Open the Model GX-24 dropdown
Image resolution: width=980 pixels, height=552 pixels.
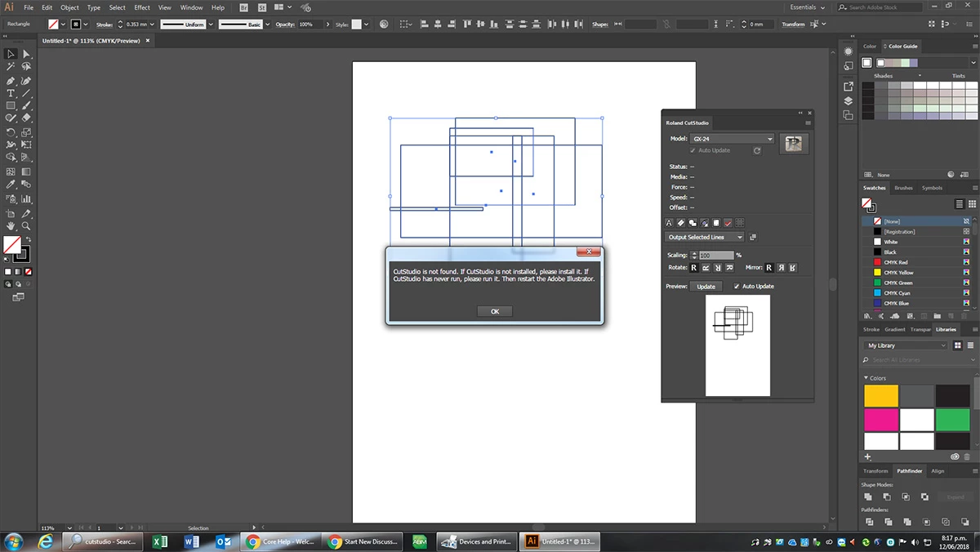(732, 139)
